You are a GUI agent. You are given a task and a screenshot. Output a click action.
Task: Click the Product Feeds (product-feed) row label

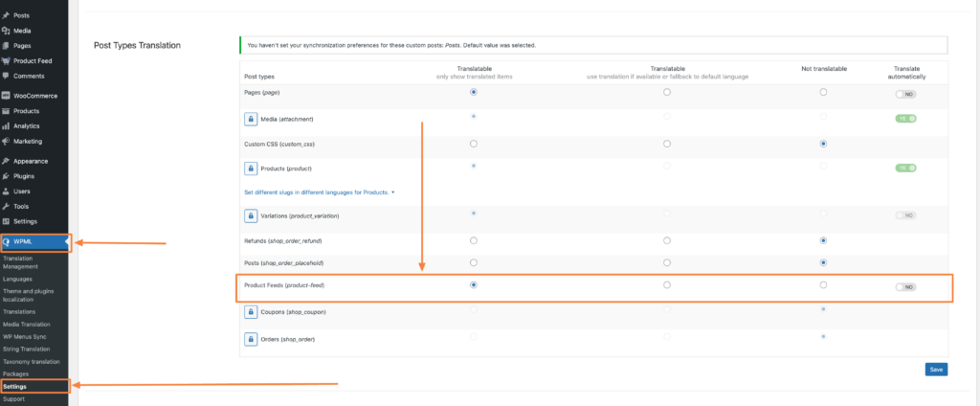tap(284, 285)
